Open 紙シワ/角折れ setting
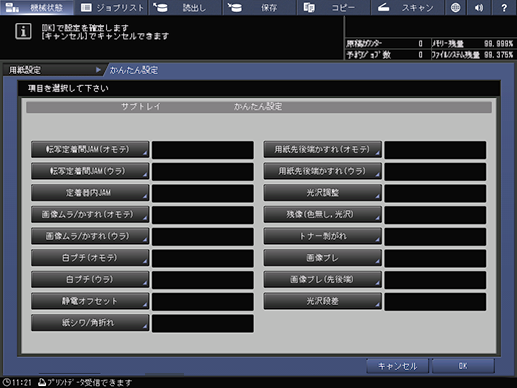 (90, 323)
